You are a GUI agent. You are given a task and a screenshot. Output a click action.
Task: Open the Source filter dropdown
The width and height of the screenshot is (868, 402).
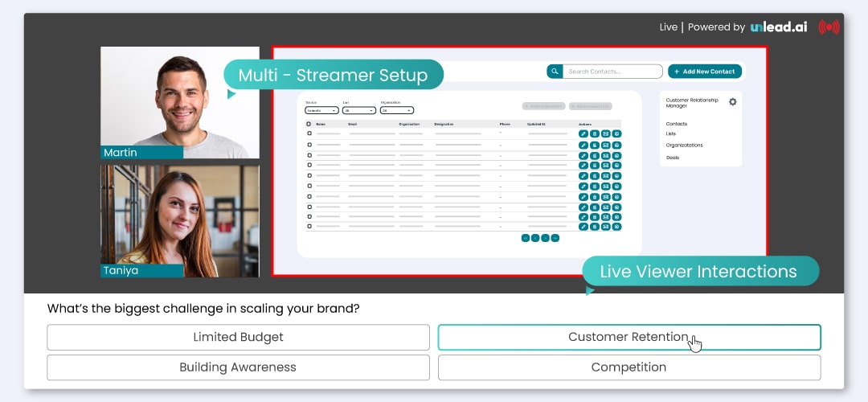pyautogui.click(x=321, y=110)
